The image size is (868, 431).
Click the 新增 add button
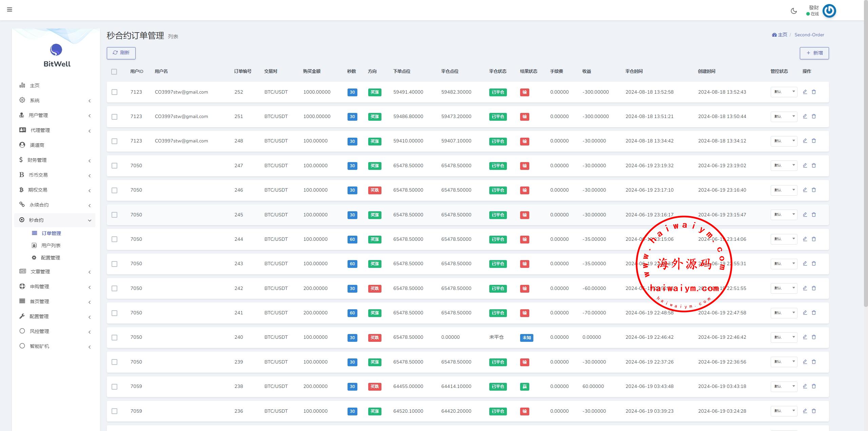tap(814, 53)
